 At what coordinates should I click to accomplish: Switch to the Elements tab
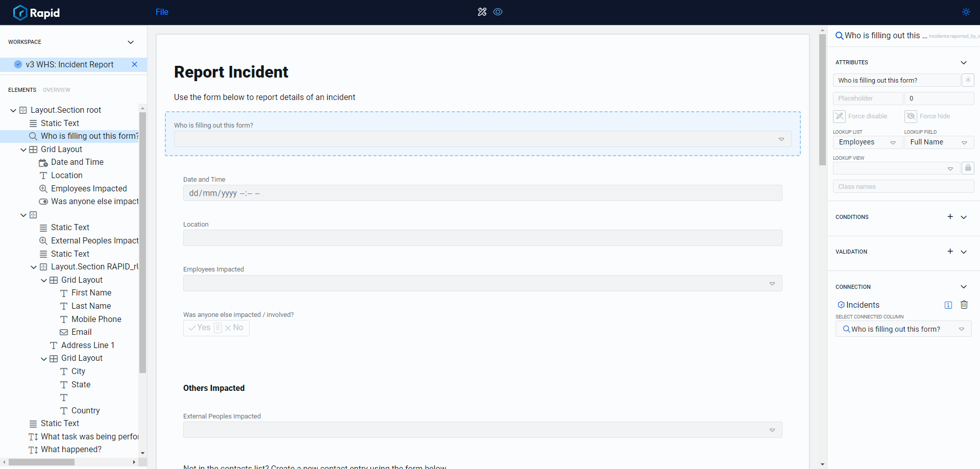(x=22, y=90)
